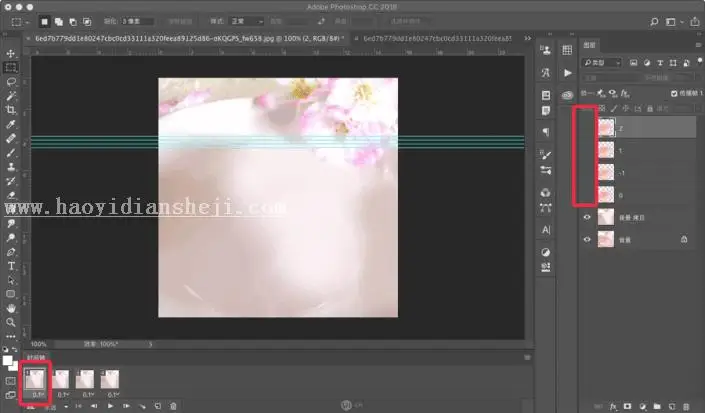This screenshot has height=413, width=705.
Task: Click the tween animation frames icon
Action: coord(142,406)
